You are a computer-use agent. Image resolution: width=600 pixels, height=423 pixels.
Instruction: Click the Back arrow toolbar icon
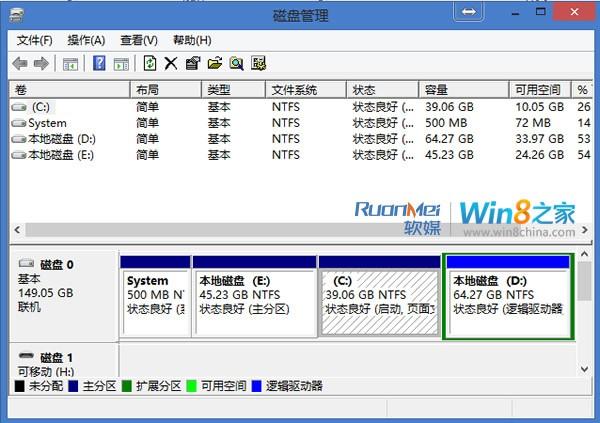pyautogui.click(x=20, y=64)
